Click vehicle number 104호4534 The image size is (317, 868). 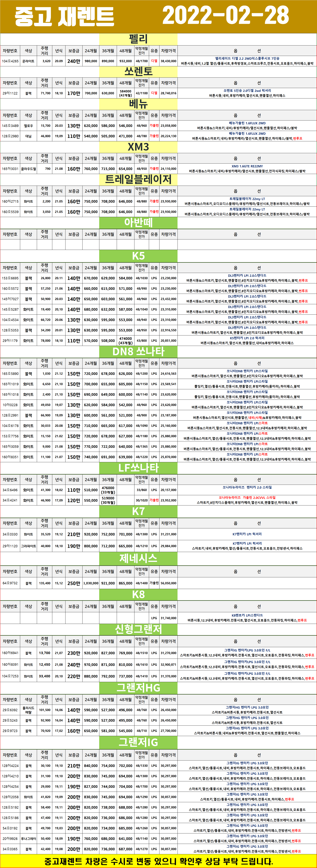click(x=10, y=320)
